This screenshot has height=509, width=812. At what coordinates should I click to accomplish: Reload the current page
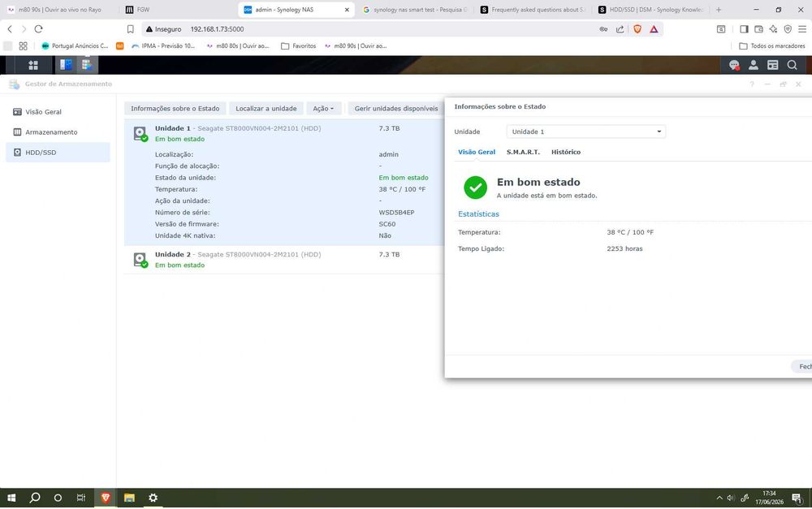click(38, 29)
